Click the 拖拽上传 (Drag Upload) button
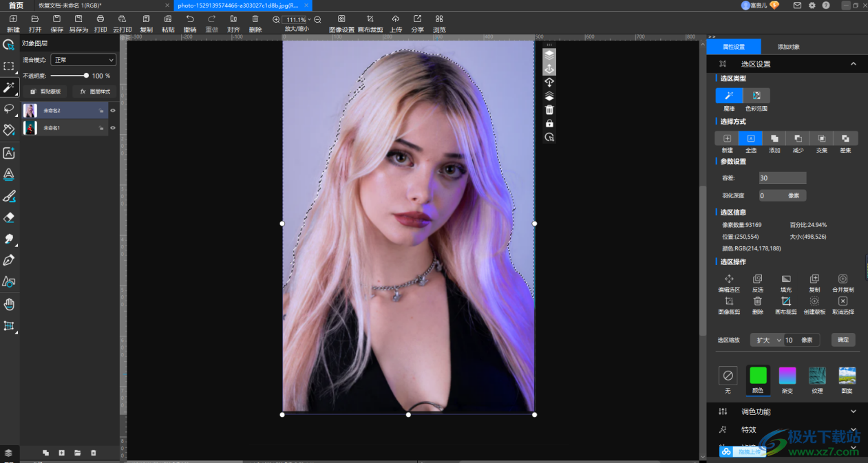Viewport: 868px width, 463px height. (x=743, y=452)
